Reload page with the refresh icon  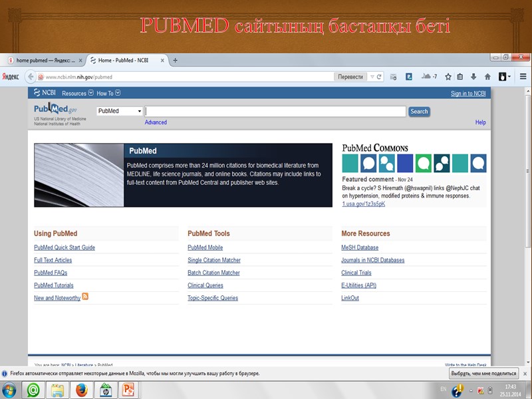pyautogui.click(x=379, y=77)
